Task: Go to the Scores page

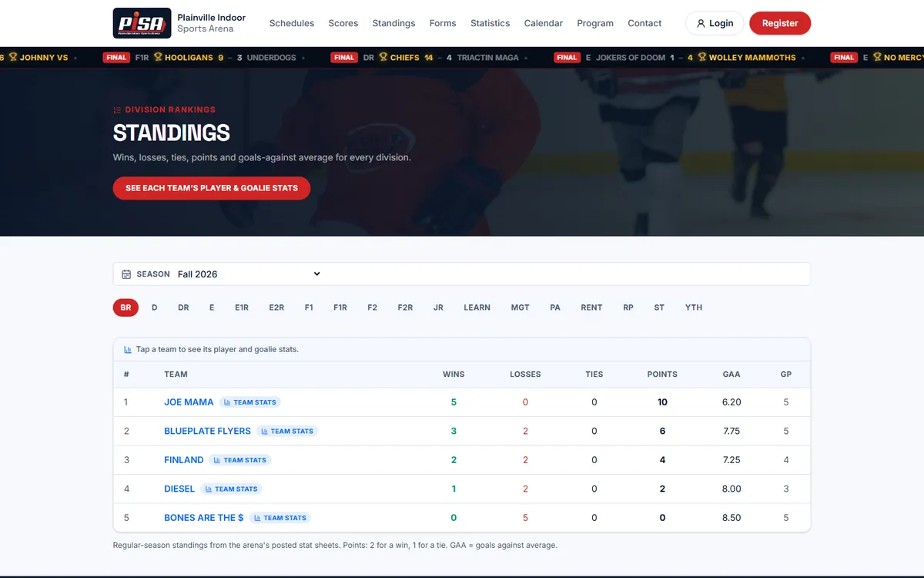Action: click(343, 23)
